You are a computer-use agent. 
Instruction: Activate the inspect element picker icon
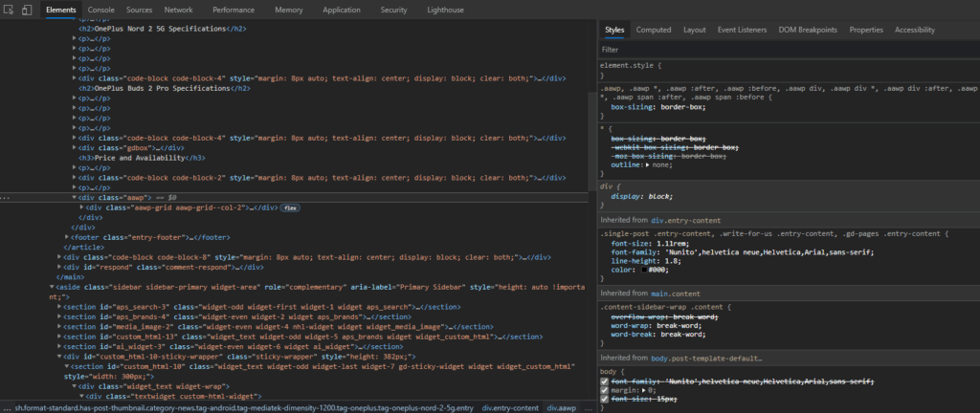pyautogui.click(x=10, y=10)
